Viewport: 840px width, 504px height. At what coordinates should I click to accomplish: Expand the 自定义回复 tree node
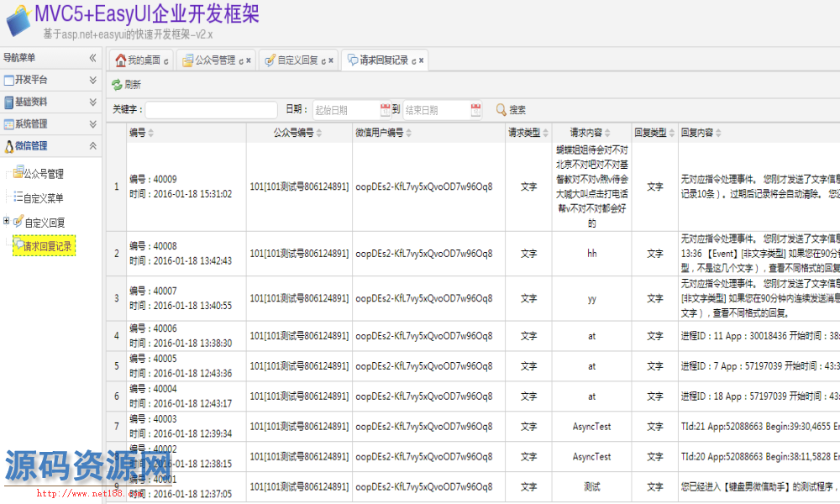7,222
